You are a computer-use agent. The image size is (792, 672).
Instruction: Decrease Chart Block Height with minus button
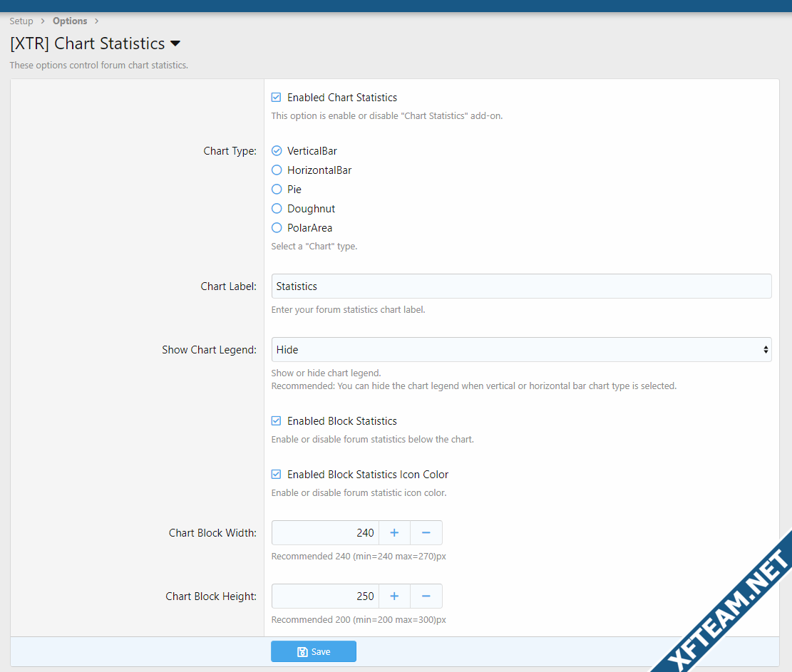(x=426, y=596)
